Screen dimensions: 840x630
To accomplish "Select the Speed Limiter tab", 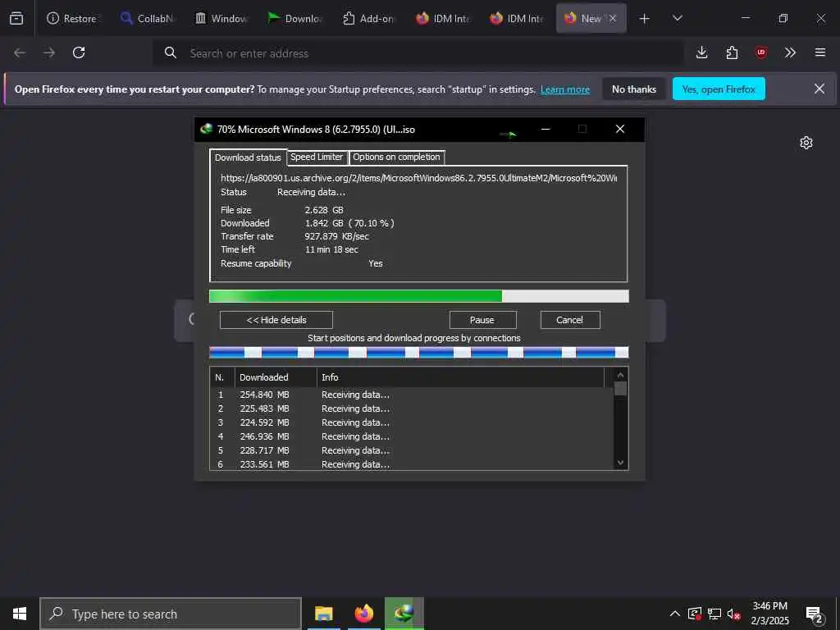I will (317, 157).
